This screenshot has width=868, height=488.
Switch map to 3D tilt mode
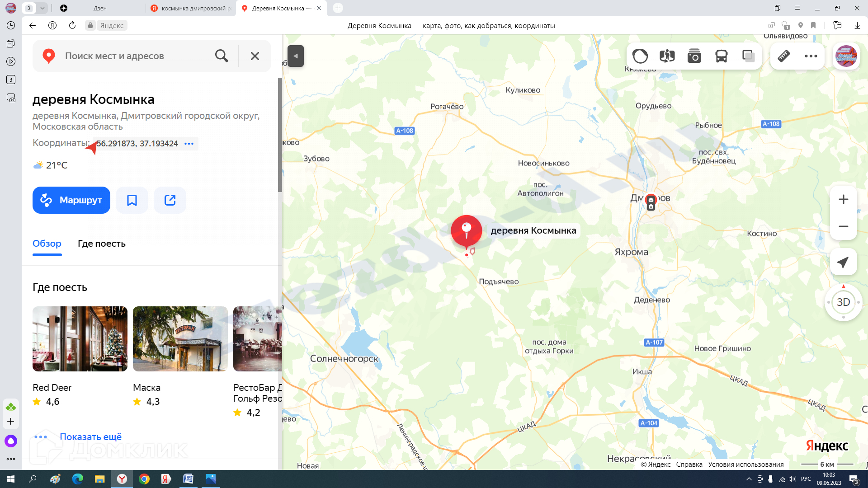843,302
